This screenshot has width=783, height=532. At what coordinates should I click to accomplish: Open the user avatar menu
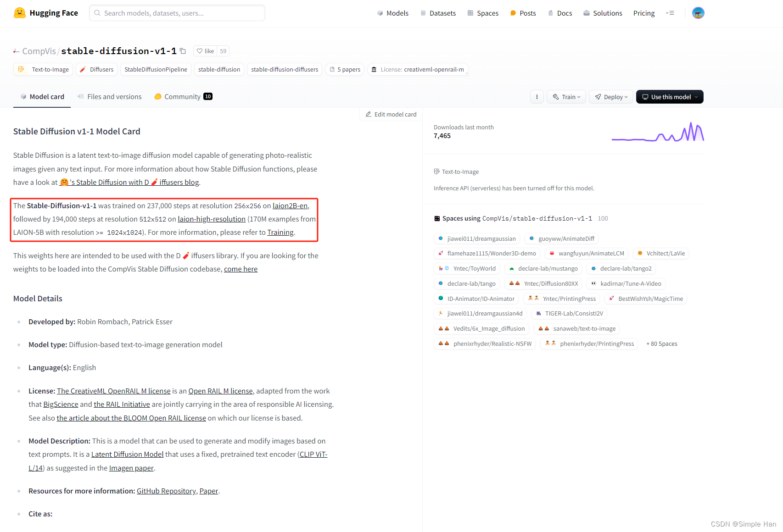[698, 13]
